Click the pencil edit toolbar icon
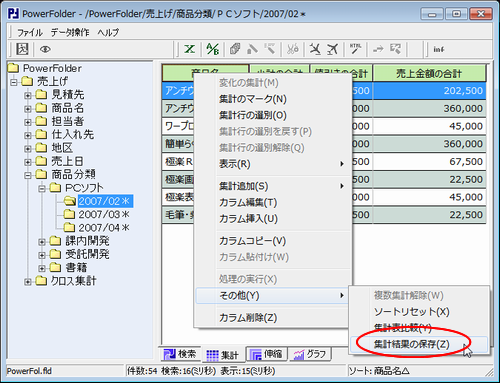Screen dimensions: 500x383 coord(252,49)
